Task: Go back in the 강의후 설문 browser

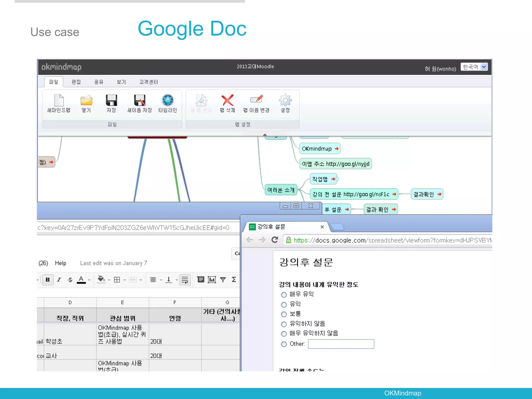Action: (250, 240)
